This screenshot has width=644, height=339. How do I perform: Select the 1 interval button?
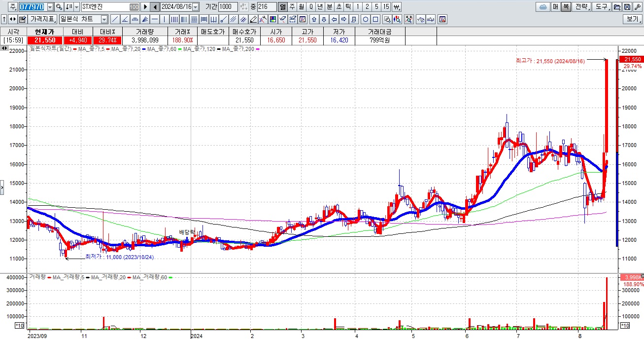coord(357,7)
